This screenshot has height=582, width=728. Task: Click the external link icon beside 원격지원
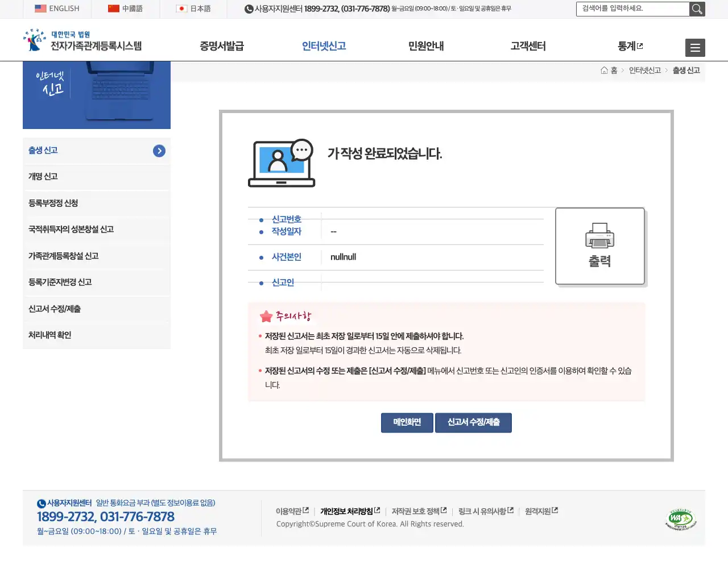tap(556, 510)
